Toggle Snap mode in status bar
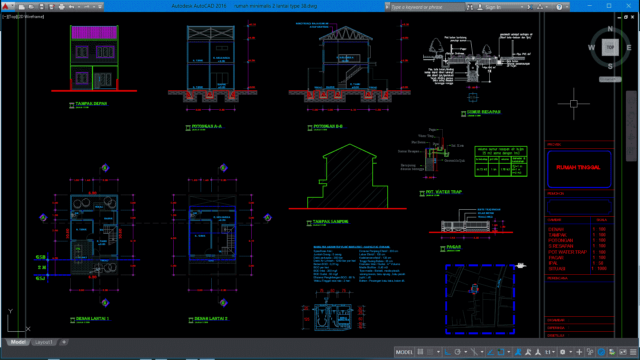 pos(430,352)
